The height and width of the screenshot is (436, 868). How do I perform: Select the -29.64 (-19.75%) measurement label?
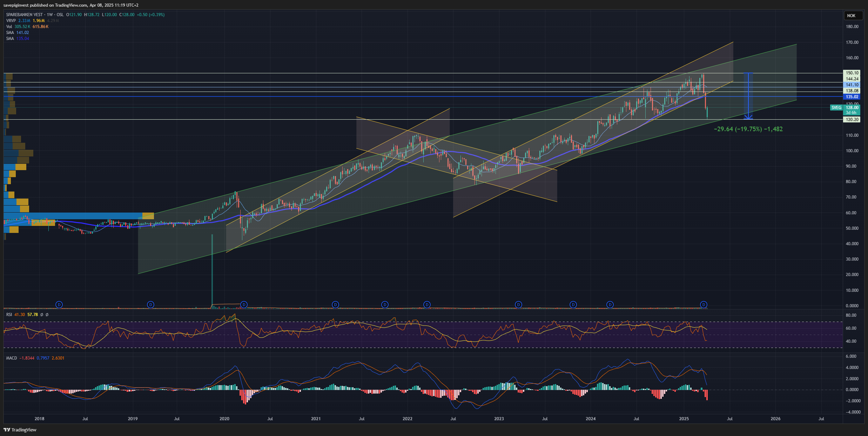tap(748, 129)
